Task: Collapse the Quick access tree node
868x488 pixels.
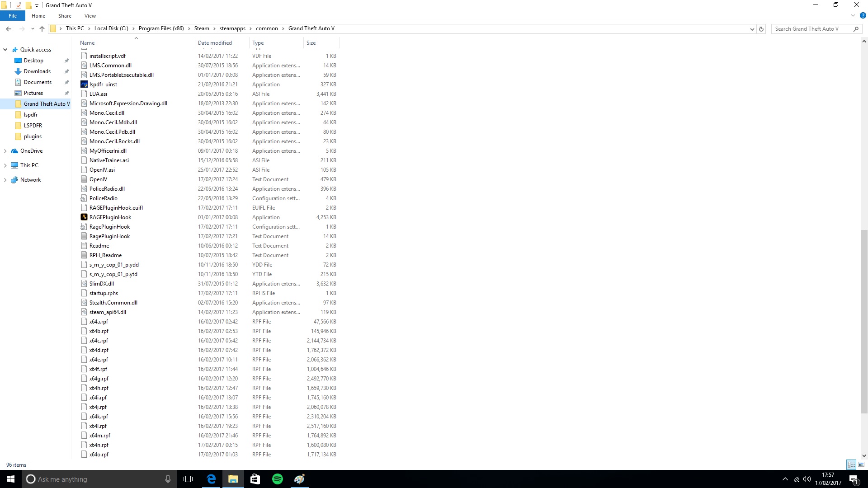Action: (5, 50)
